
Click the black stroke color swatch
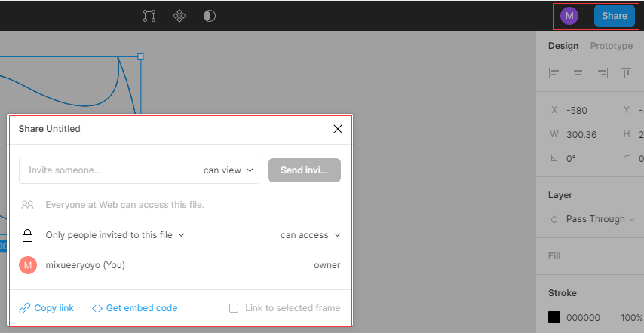click(x=554, y=317)
